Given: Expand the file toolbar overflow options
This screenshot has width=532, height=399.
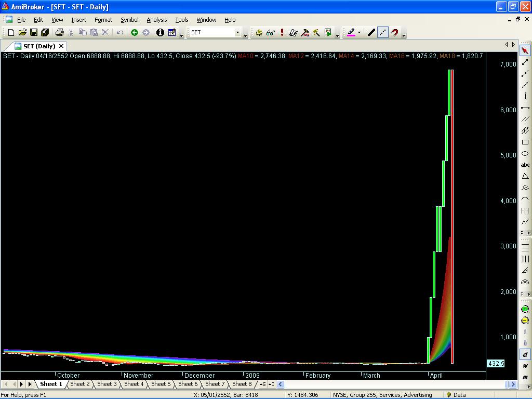Looking at the screenshot, I should (181, 35).
